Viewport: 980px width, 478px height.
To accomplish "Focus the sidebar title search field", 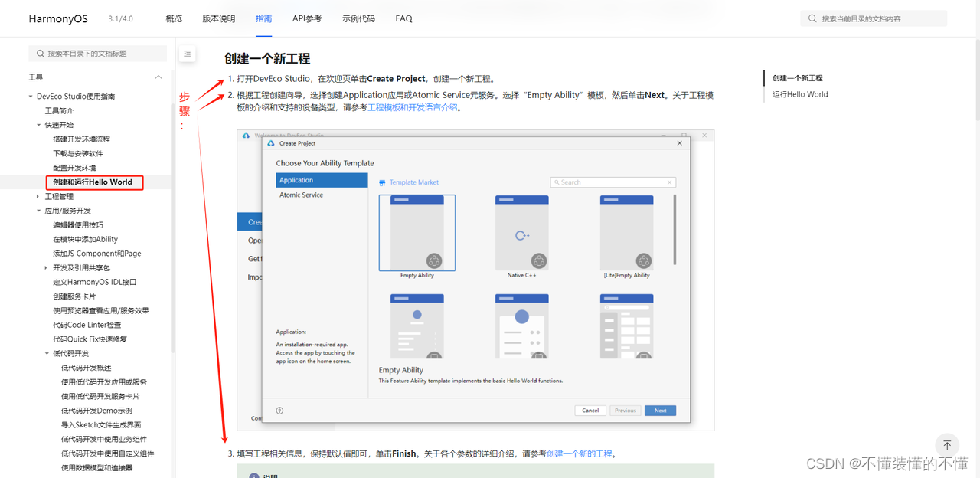I will tap(97, 54).
